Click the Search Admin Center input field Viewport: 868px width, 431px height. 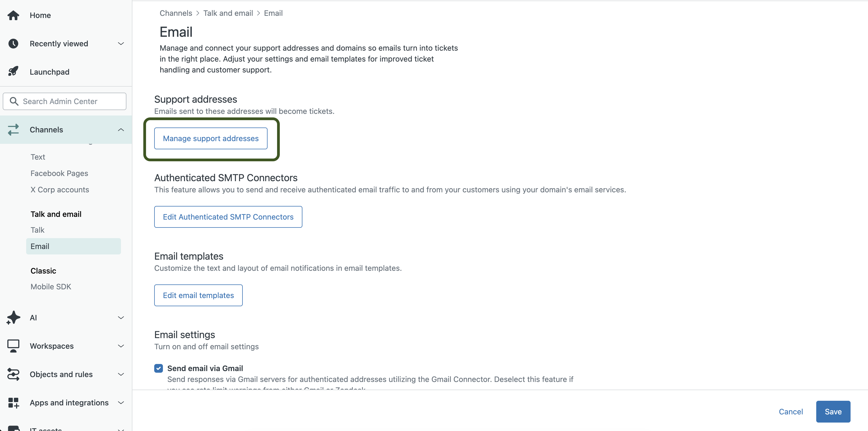coord(64,101)
